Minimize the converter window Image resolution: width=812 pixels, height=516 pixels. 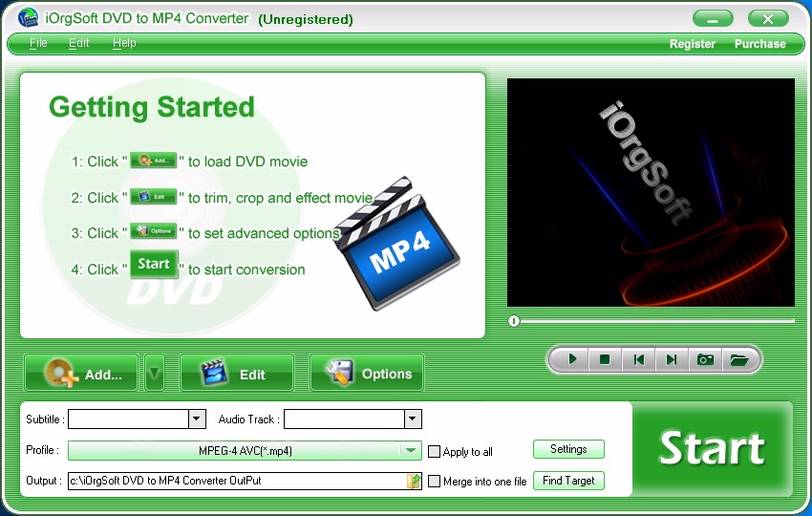pyautogui.click(x=713, y=19)
